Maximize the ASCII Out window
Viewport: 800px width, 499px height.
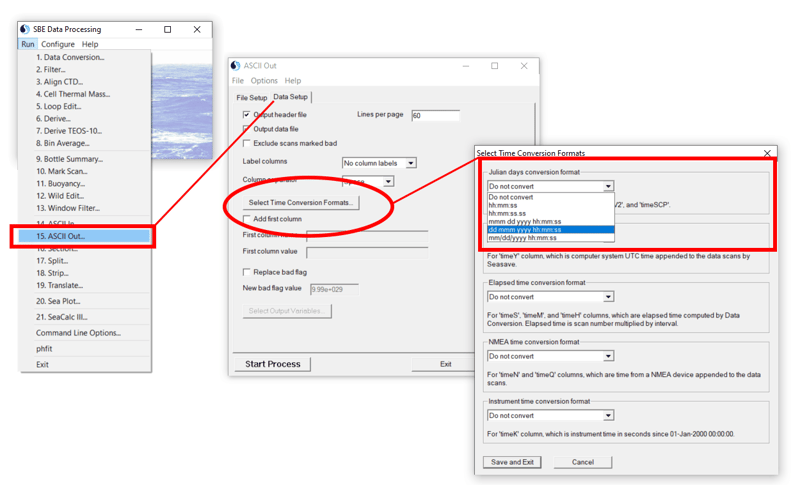pyautogui.click(x=494, y=66)
